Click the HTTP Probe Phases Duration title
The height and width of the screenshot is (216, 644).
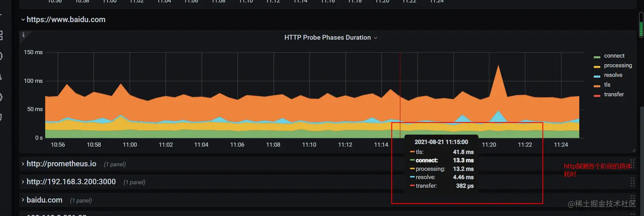328,38
